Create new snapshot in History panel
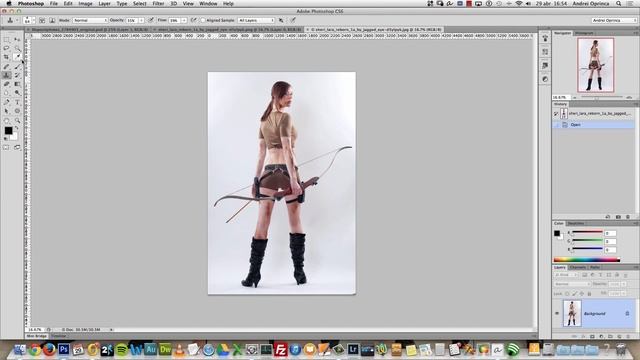The width and height of the screenshot is (640, 360). pyautogui.click(x=618, y=217)
